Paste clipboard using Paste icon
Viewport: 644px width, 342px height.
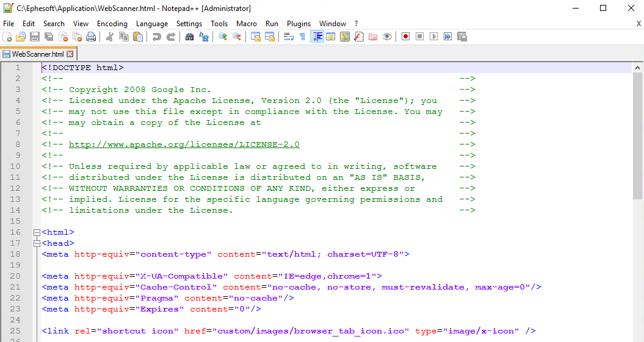coord(138,37)
